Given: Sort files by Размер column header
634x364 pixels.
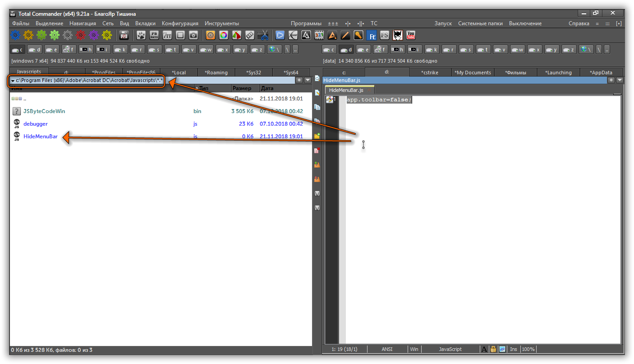Looking at the screenshot, I should pyautogui.click(x=245, y=88).
